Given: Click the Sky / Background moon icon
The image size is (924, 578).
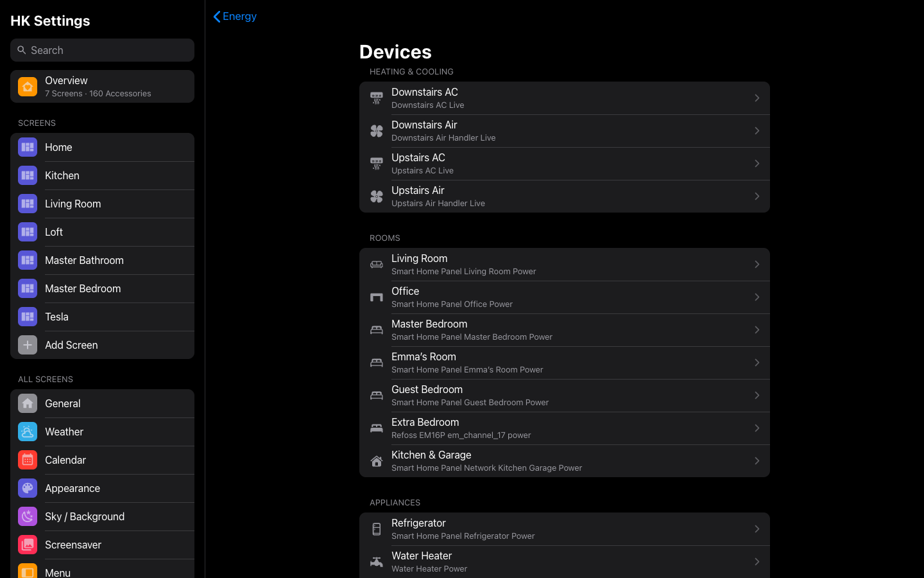Looking at the screenshot, I should (x=28, y=516).
